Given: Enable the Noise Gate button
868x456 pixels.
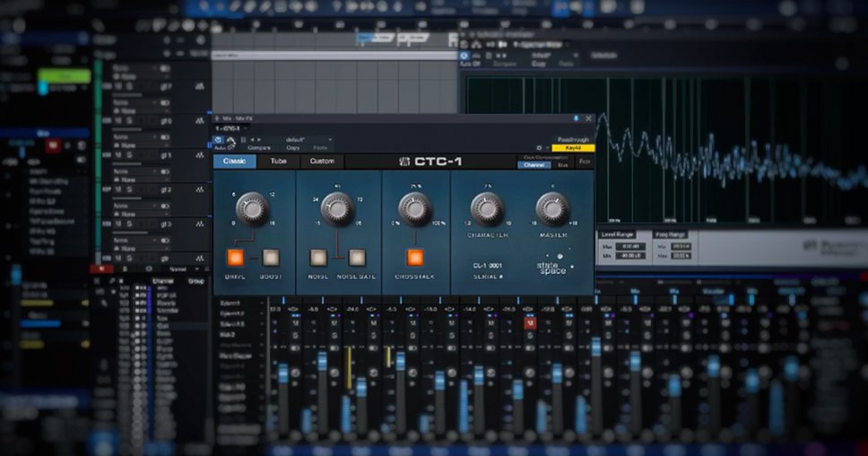Looking at the screenshot, I should [357, 258].
